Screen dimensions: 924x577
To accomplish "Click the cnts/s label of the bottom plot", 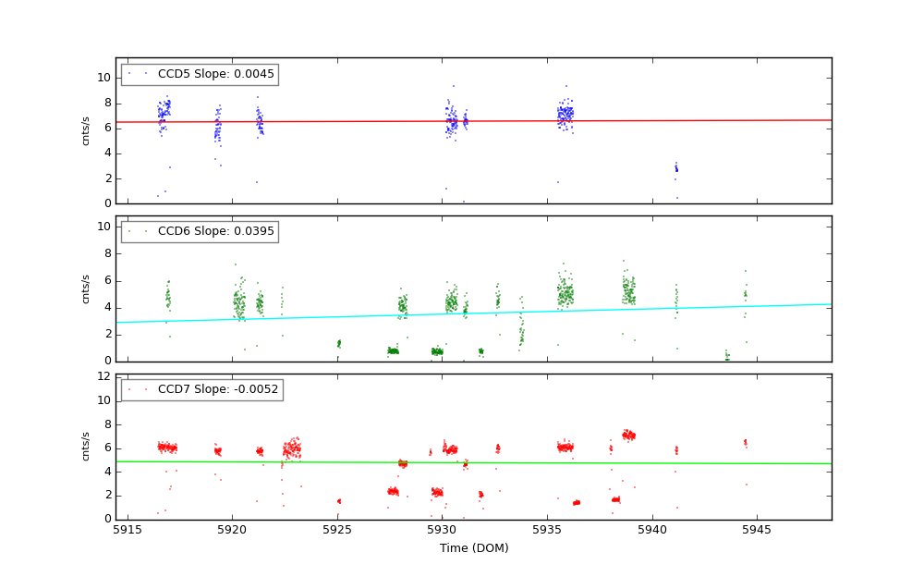I will tap(86, 446).
